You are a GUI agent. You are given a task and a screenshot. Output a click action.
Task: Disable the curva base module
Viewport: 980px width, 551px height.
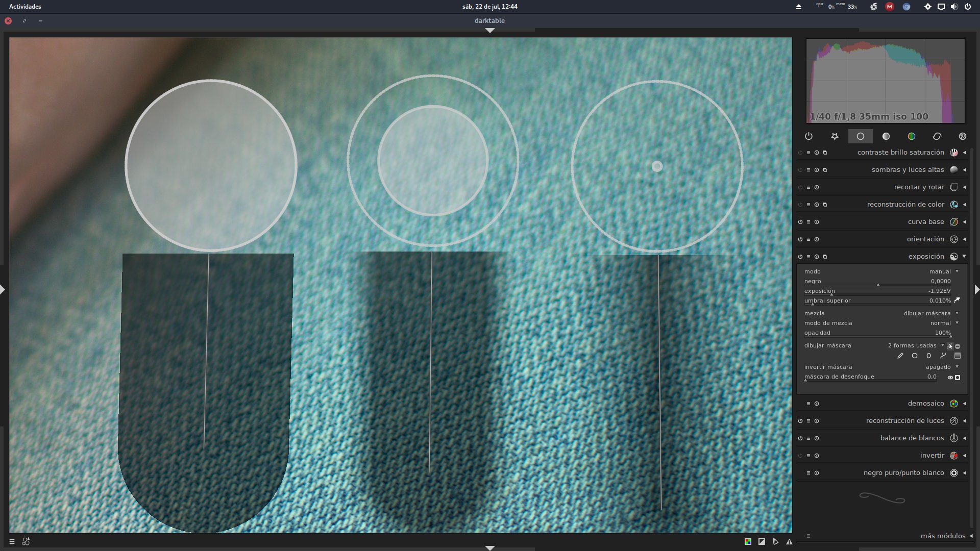coord(800,222)
